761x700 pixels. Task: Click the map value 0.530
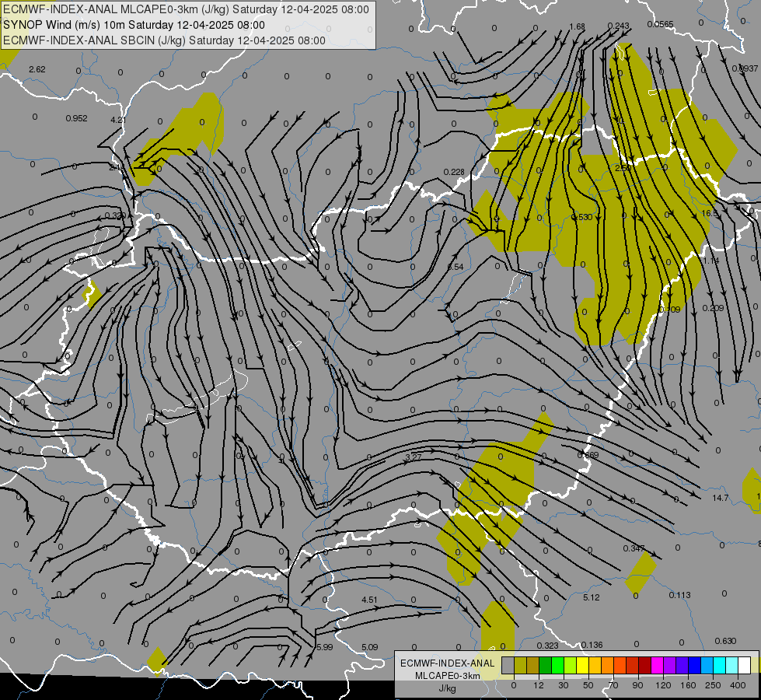tap(582, 217)
